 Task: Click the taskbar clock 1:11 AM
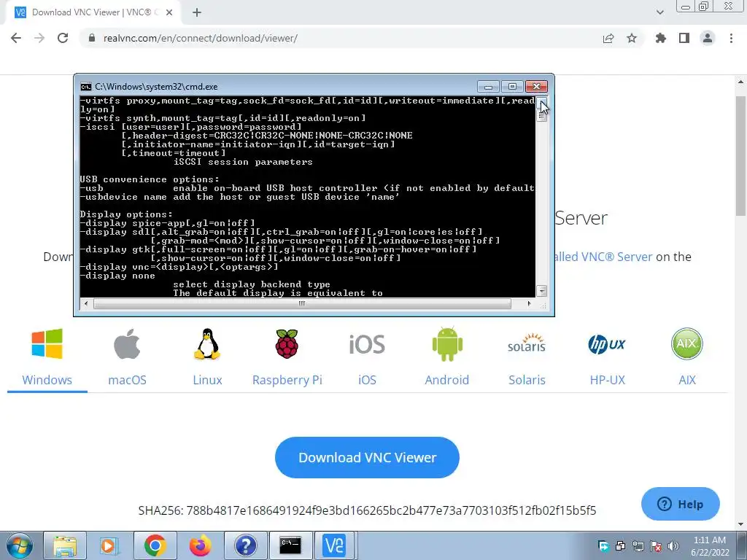[x=710, y=540]
